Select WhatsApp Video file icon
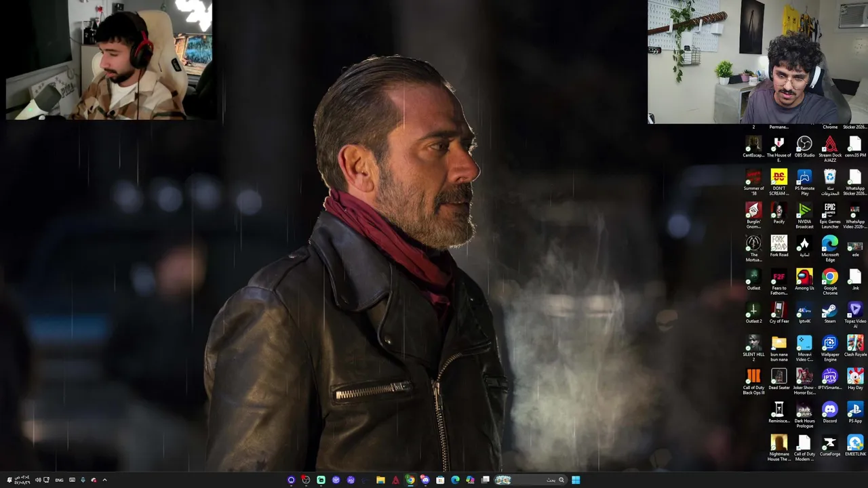The image size is (868, 488). click(x=855, y=216)
